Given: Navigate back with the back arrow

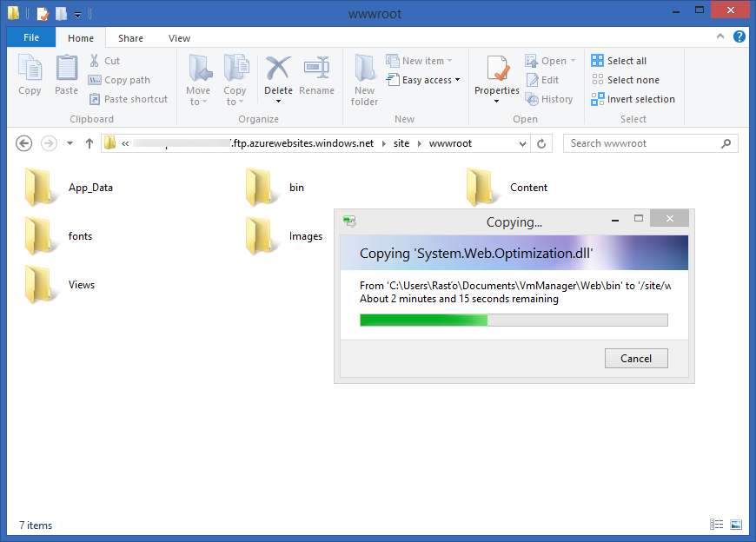Looking at the screenshot, I should point(24,143).
